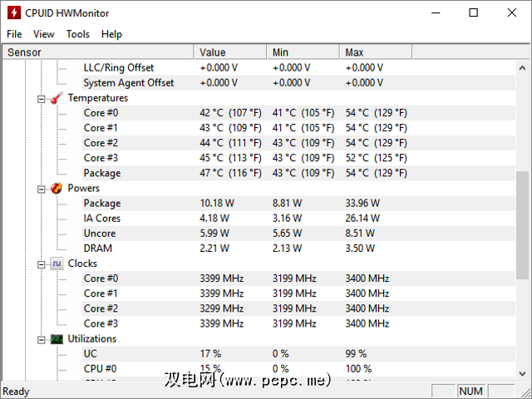Click the Sensor column header

click(98, 52)
